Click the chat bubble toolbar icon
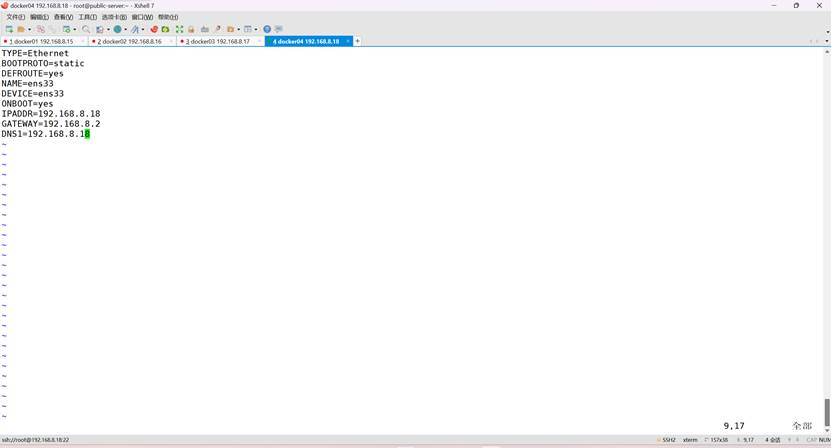The height and width of the screenshot is (448, 831). tap(279, 29)
